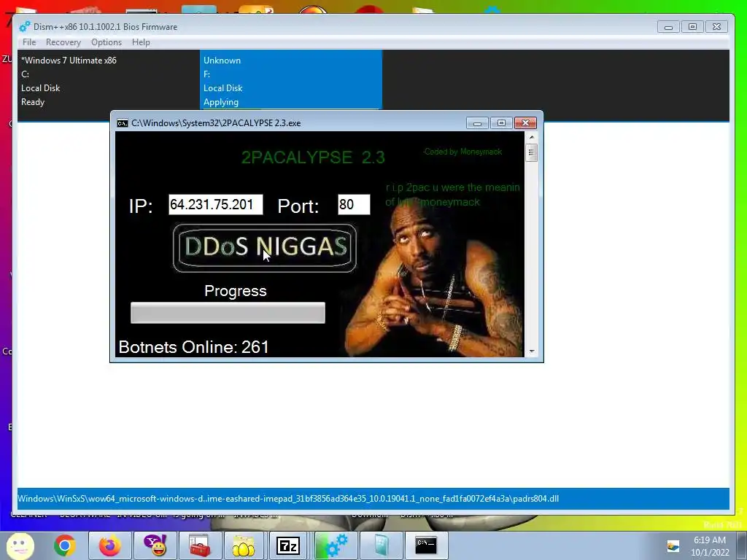Click the Progress bar in 2PACALYPSE window

[x=228, y=312]
